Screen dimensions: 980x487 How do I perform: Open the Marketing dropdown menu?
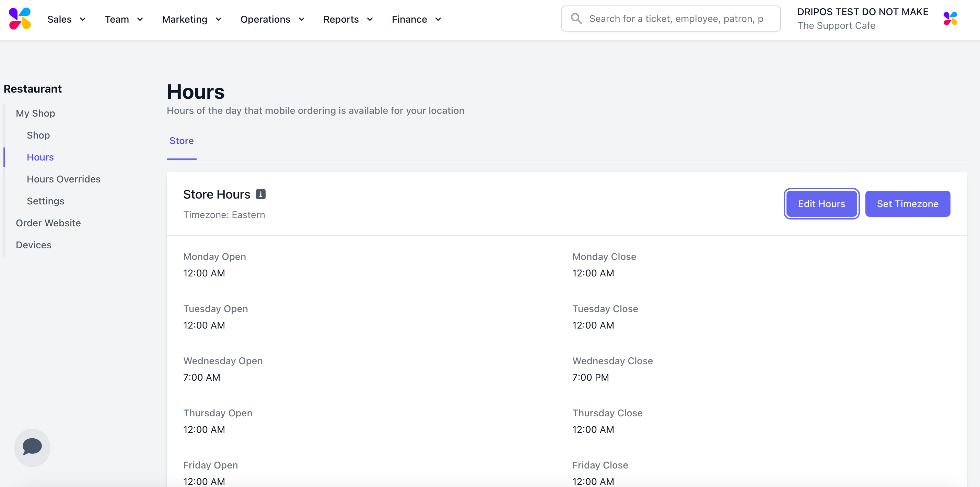pyautogui.click(x=192, y=20)
